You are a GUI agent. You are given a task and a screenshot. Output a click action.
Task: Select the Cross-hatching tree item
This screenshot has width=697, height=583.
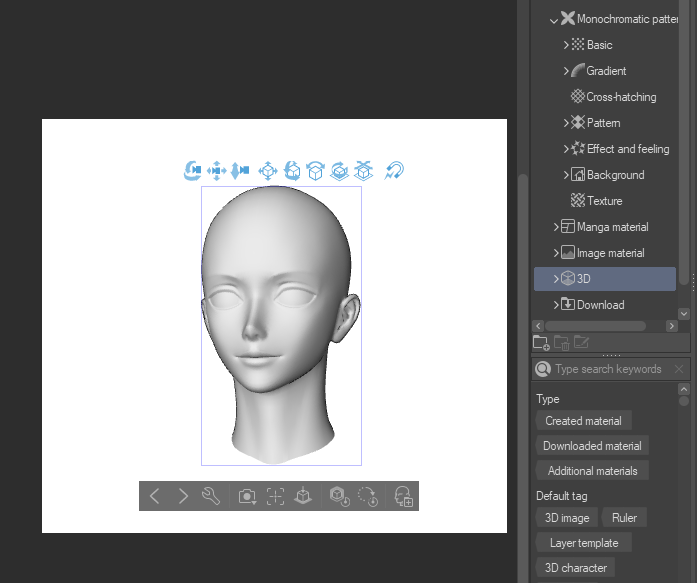tap(621, 97)
